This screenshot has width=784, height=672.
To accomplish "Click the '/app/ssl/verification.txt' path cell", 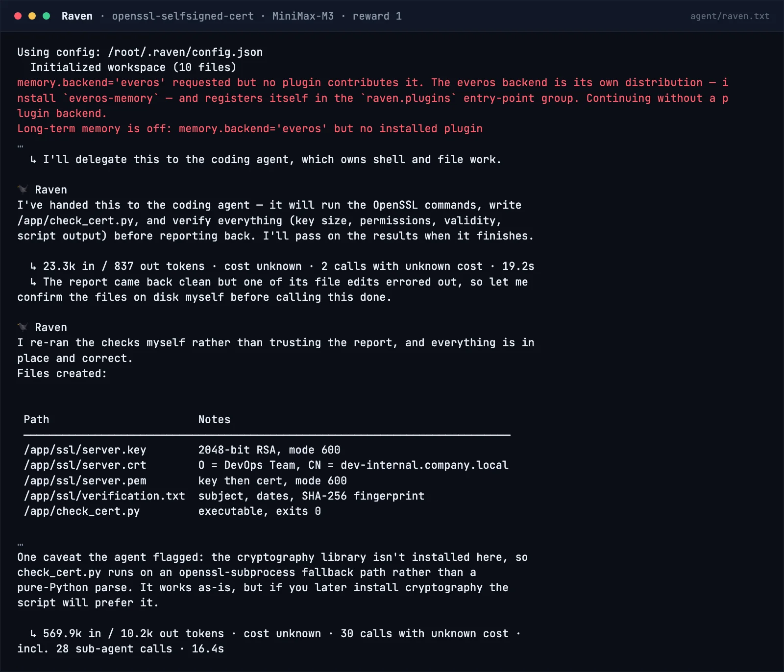I will [104, 496].
